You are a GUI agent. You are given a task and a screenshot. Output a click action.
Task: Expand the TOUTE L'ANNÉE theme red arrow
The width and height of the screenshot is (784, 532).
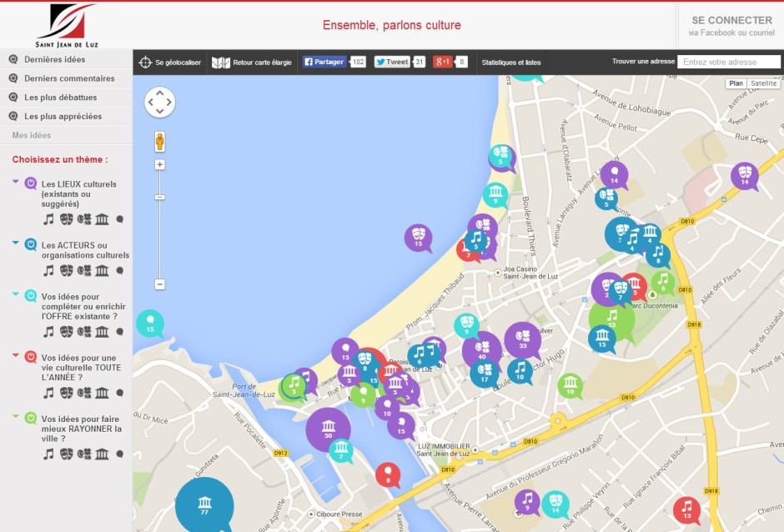16,354
